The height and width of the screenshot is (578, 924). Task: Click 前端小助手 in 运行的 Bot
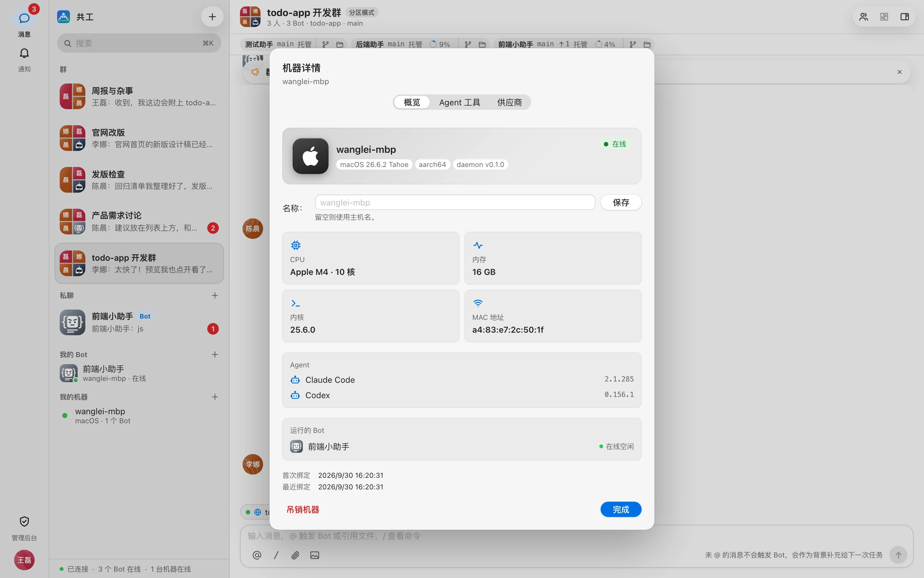pyautogui.click(x=462, y=446)
